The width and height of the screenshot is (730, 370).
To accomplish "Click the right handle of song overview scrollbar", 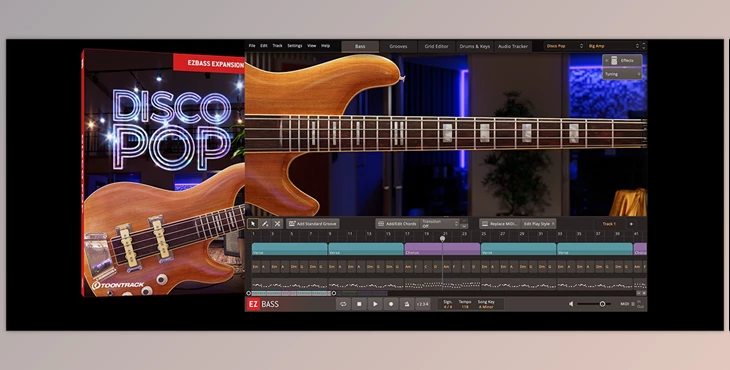I will click(x=334, y=293).
